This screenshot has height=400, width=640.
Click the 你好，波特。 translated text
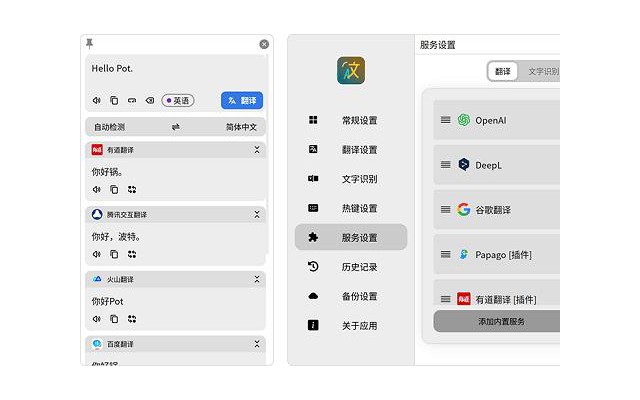[x=116, y=237]
